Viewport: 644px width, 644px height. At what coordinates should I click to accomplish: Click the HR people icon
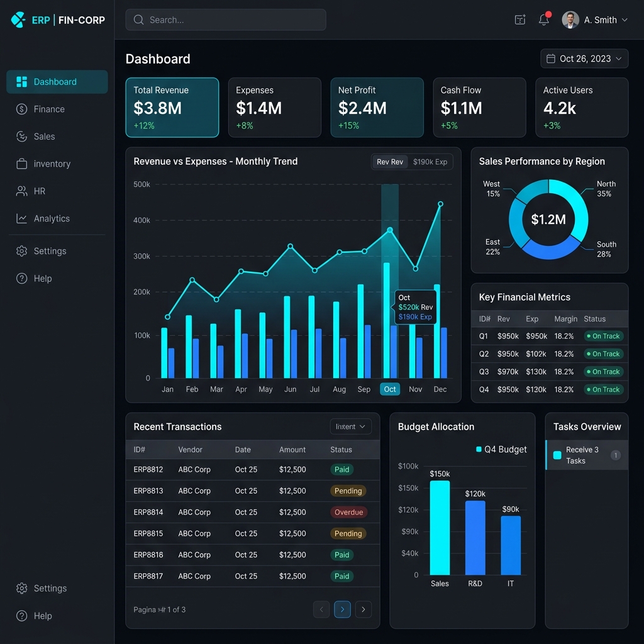click(21, 191)
